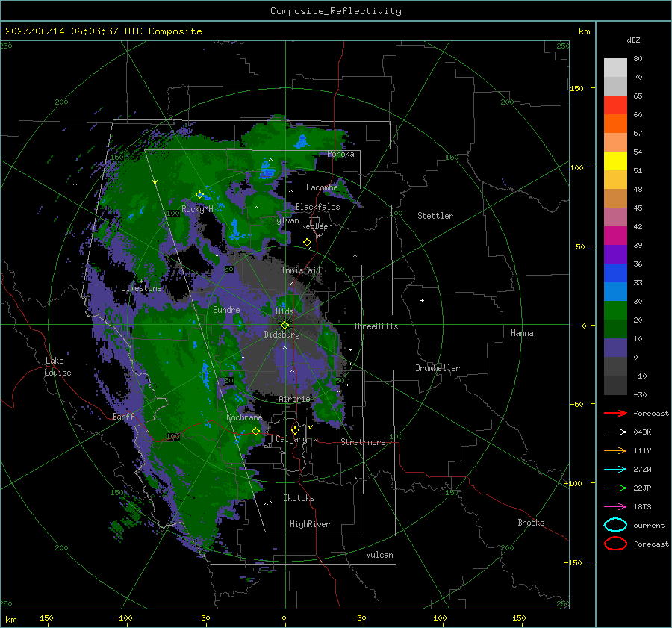Click the Olds label

coord(284,311)
